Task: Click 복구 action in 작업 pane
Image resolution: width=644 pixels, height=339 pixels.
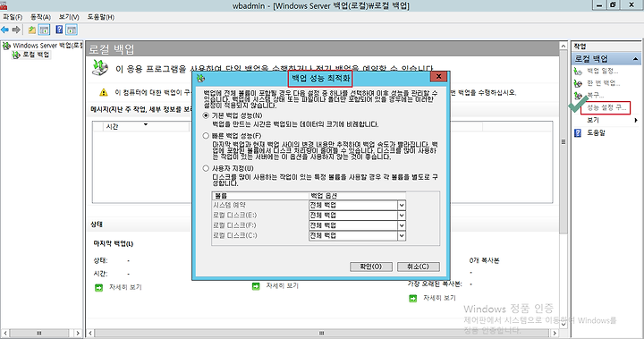Action: tap(595, 96)
